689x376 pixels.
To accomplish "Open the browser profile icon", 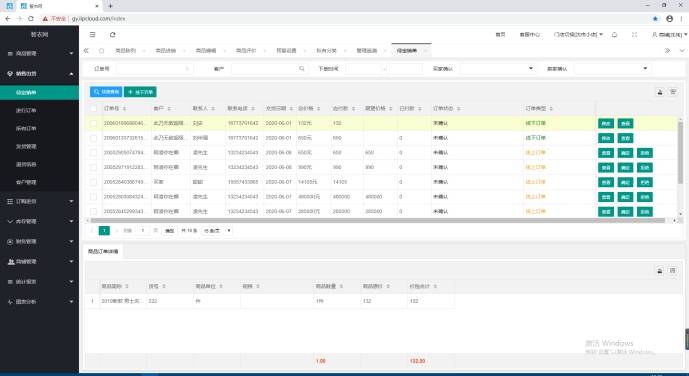I will 669,18.
